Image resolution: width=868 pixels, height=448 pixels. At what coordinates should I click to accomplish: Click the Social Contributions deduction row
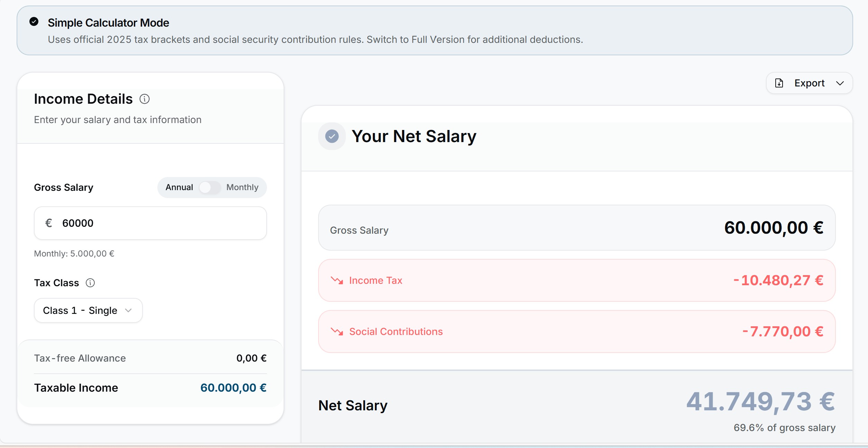coord(576,332)
